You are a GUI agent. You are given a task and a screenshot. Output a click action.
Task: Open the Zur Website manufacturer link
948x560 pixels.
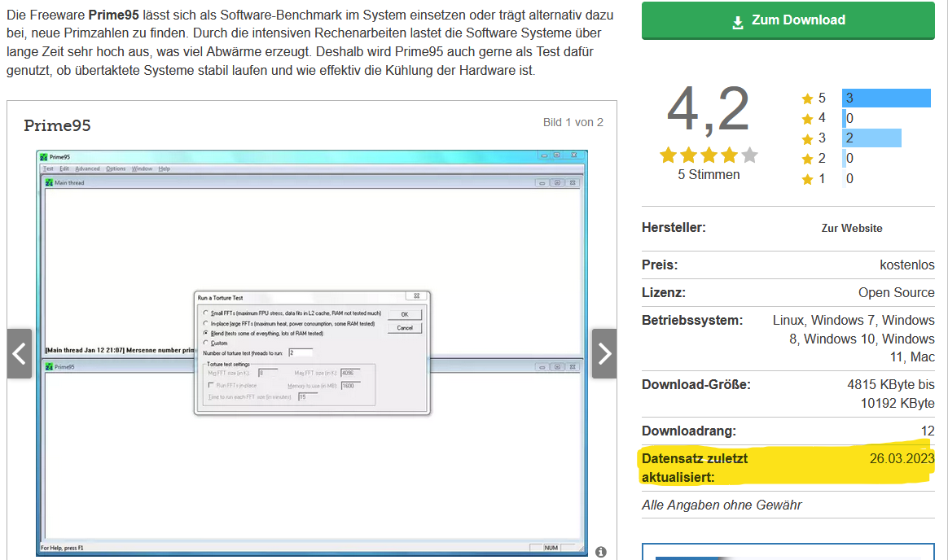[851, 229]
